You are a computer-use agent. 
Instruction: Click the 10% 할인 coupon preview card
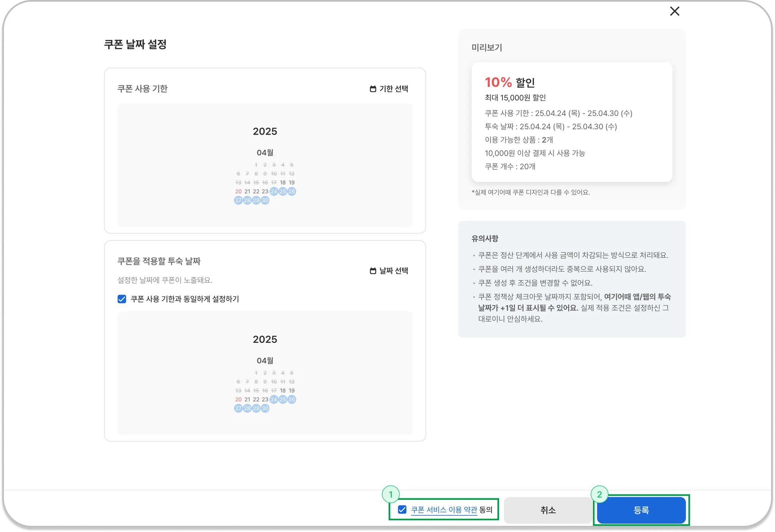click(571, 122)
